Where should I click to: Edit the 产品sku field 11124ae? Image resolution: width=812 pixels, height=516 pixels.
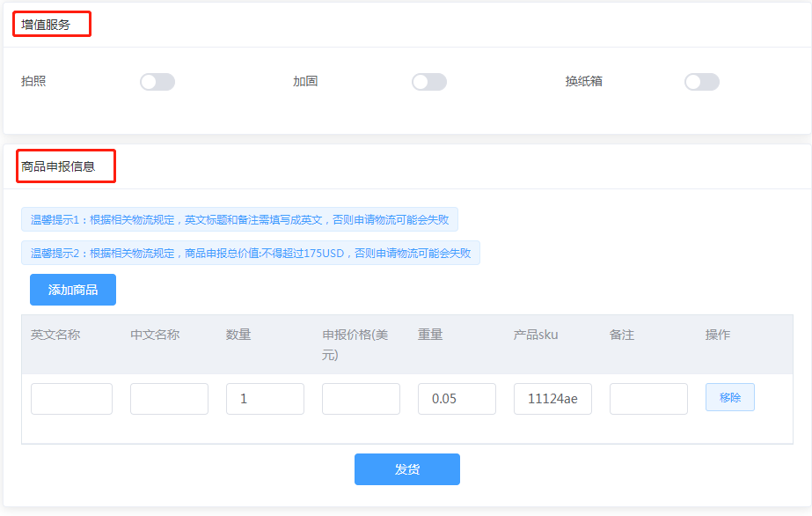pos(552,399)
